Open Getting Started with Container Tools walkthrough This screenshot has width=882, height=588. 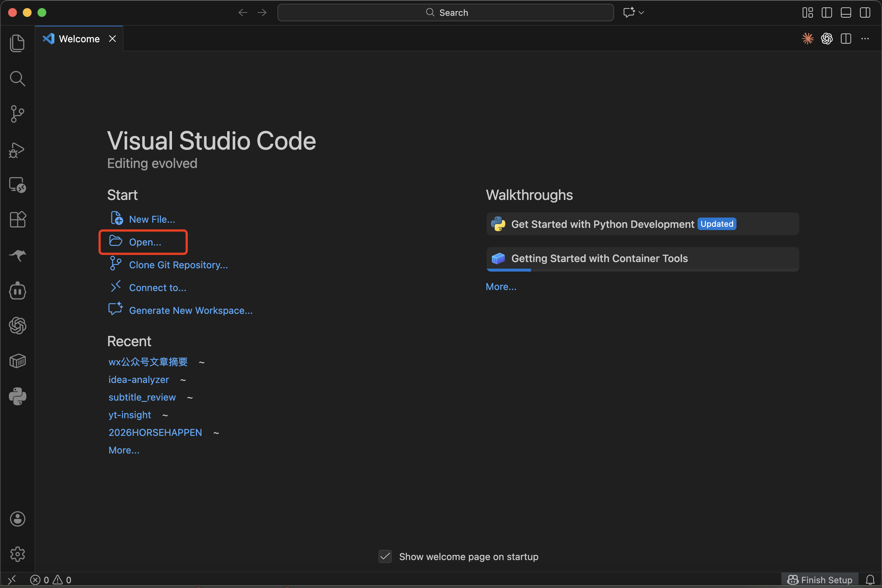pos(642,259)
